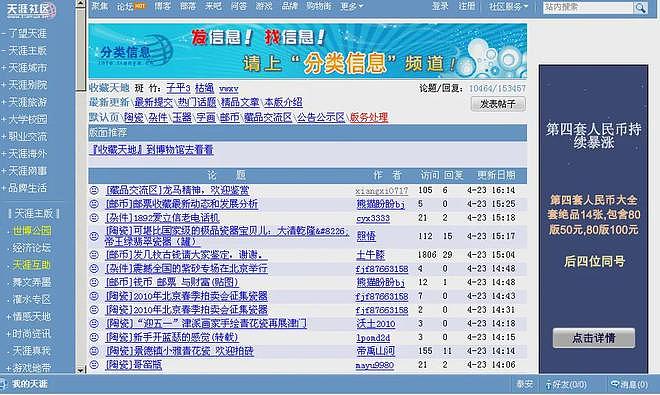Expand the 情感天地 sidebar section
The image size is (660, 395).
point(8,317)
